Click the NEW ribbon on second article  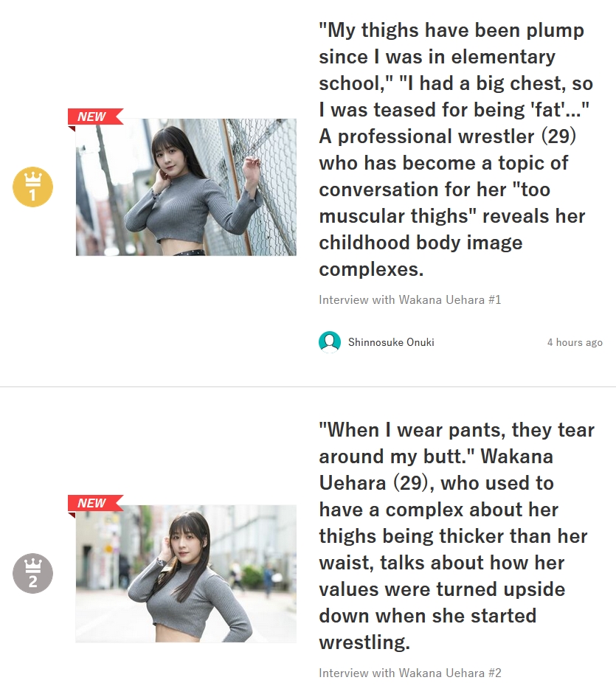pyautogui.click(x=95, y=503)
